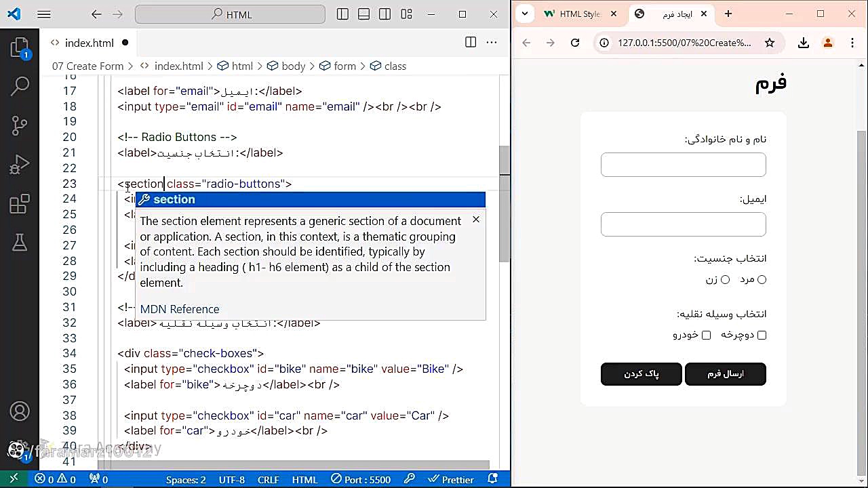Reload the browser page
Viewport: 868px width, 488px height.
tap(575, 43)
